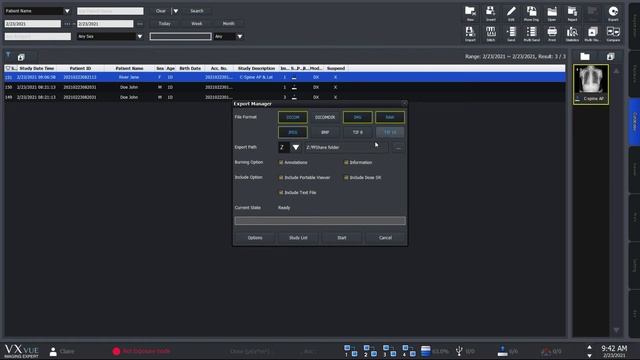Click the Reject toolbar icon
Screen dimensions: 640x360
point(572,13)
